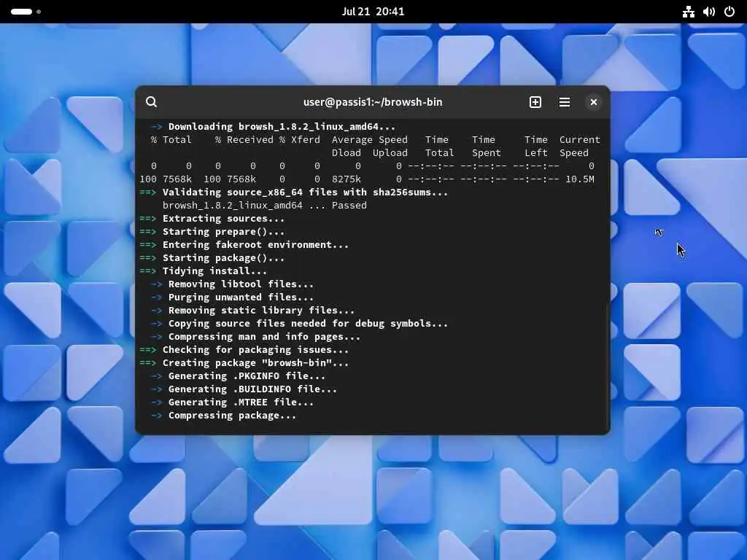Open a new terminal tab
The width and height of the screenshot is (747, 560).
tap(535, 102)
